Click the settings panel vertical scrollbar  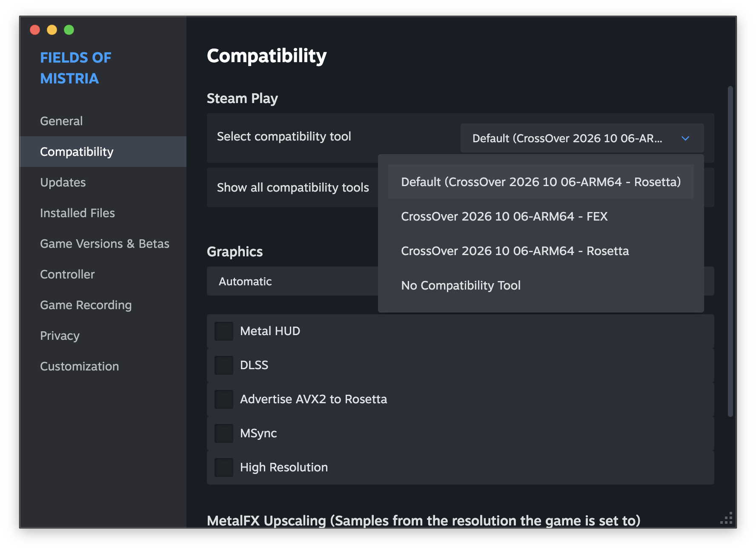tap(730, 251)
